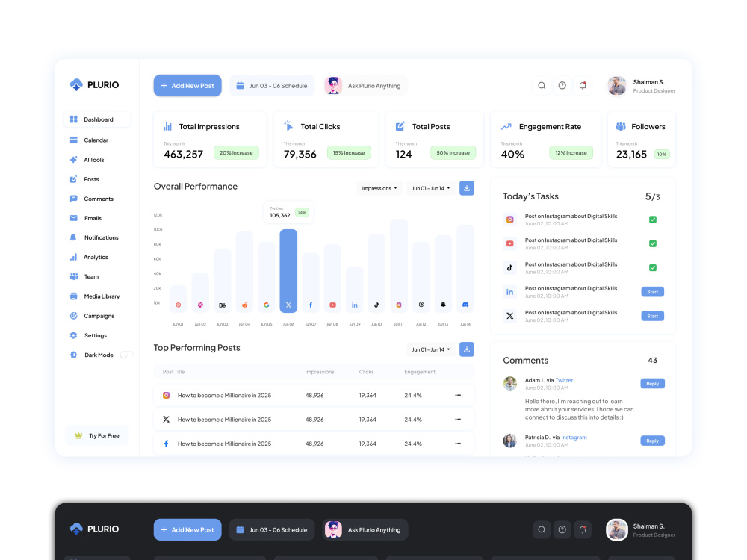Uncheck the YouTube task checkbox

pyautogui.click(x=653, y=243)
